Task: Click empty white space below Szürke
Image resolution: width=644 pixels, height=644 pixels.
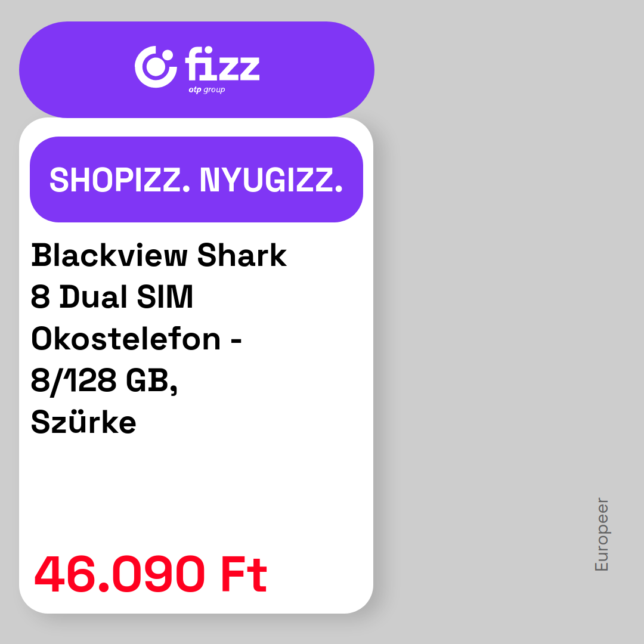Action: point(196,489)
